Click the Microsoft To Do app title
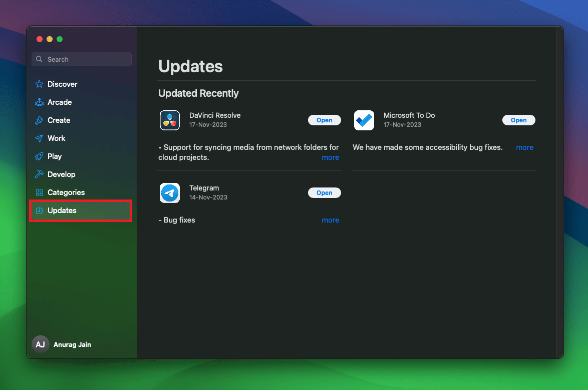This screenshot has height=390, width=588. point(409,115)
